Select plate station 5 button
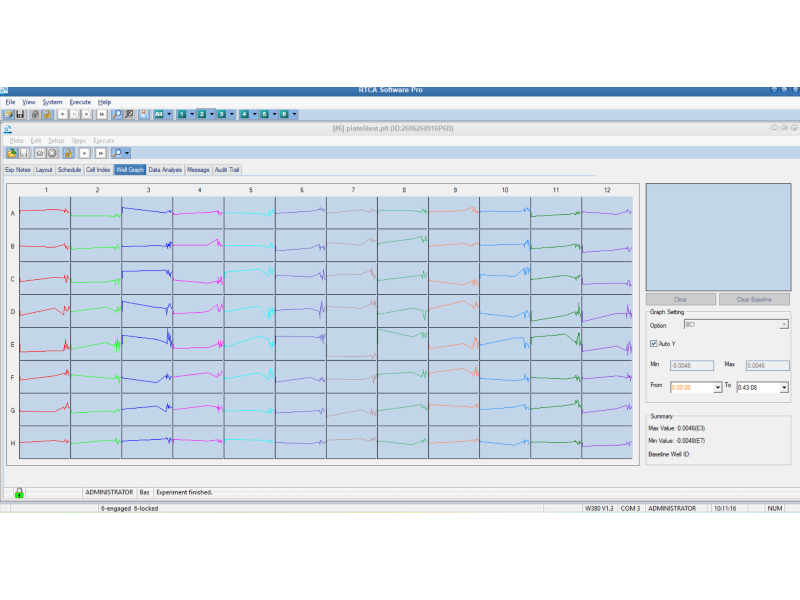The height and width of the screenshot is (600, 800). tap(264, 114)
